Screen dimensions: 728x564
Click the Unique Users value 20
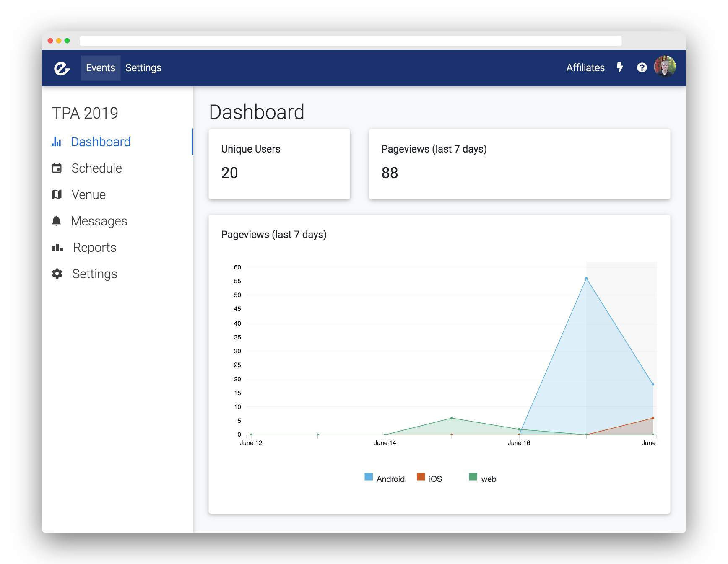(x=229, y=173)
